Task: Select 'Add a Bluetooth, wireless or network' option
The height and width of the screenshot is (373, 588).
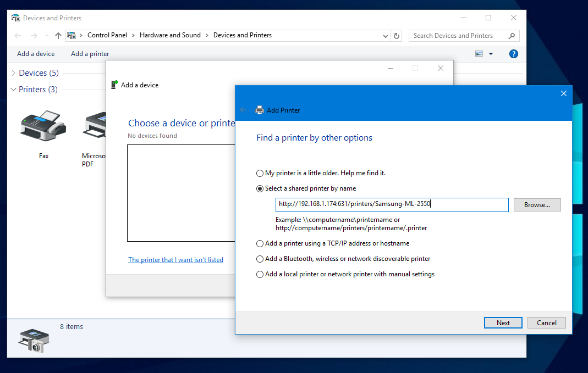Action: click(x=260, y=259)
